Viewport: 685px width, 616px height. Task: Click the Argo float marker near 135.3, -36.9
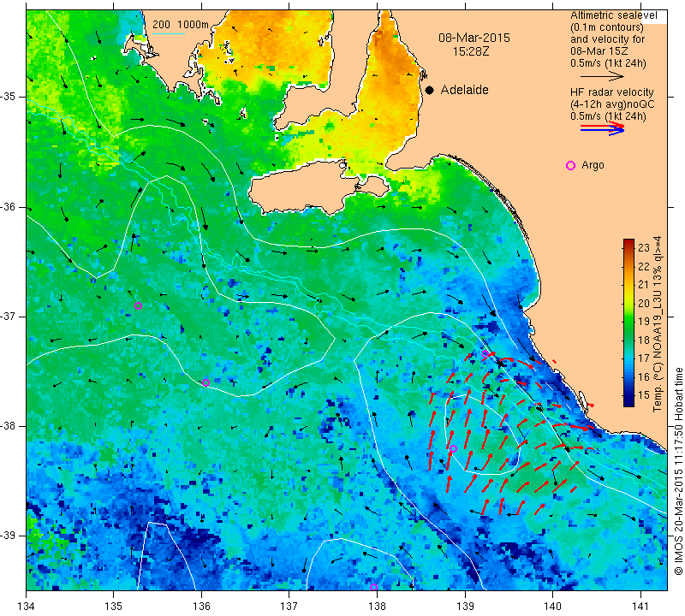(x=138, y=305)
